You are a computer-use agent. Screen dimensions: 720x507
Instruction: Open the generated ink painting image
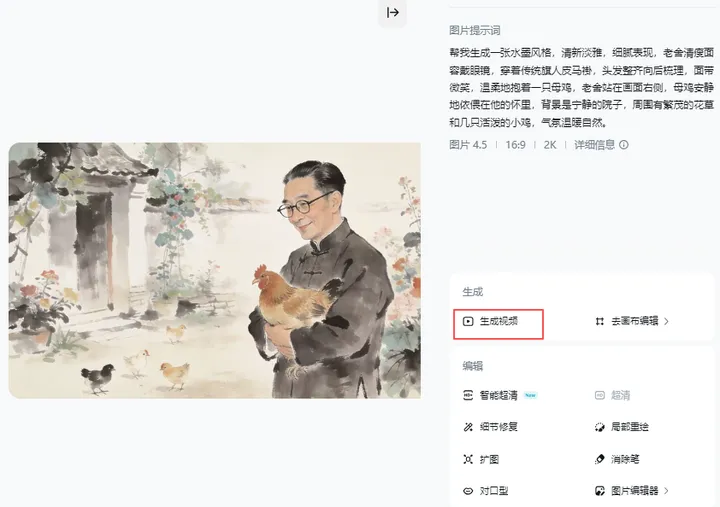(214, 270)
